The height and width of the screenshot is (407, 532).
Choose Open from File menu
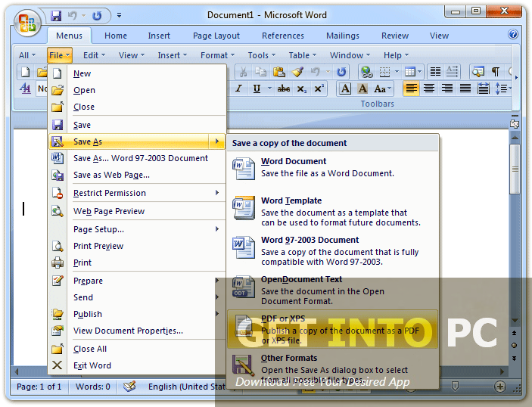tap(138, 90)
